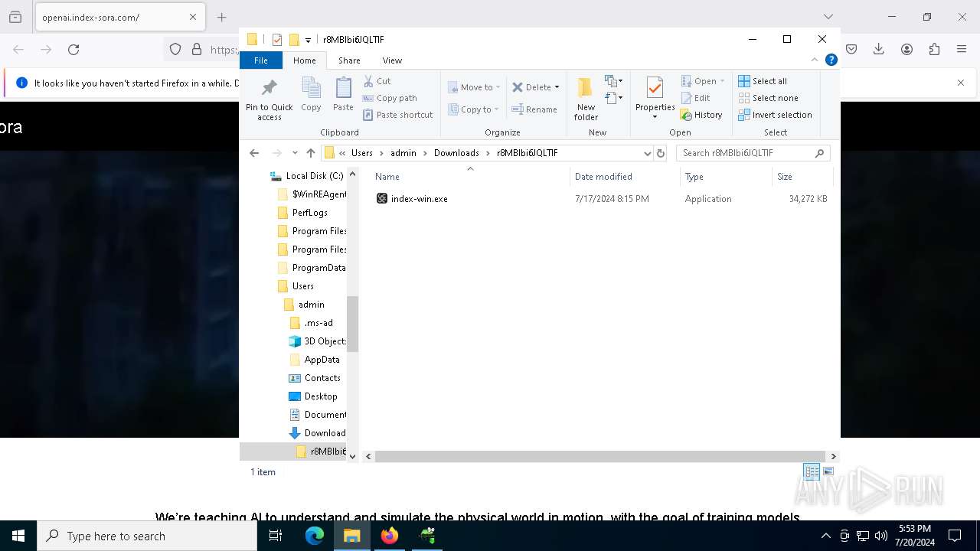Image resolution: width=980 pixels, height=551 pixels.
Task: Click the Paste ribbon icon
Action: (x=343, y=95)
